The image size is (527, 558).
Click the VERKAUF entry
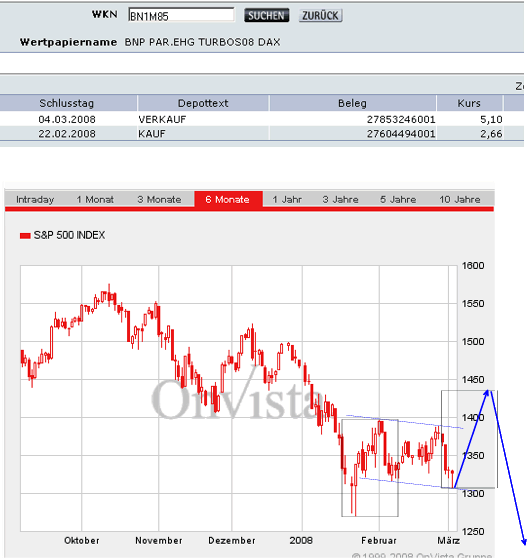pos(162,119)
